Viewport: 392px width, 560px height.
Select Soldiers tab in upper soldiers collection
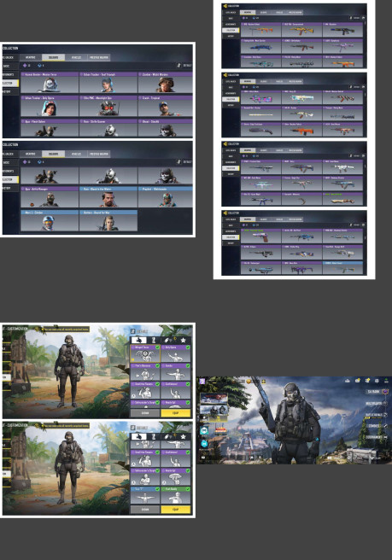point(53,57)
